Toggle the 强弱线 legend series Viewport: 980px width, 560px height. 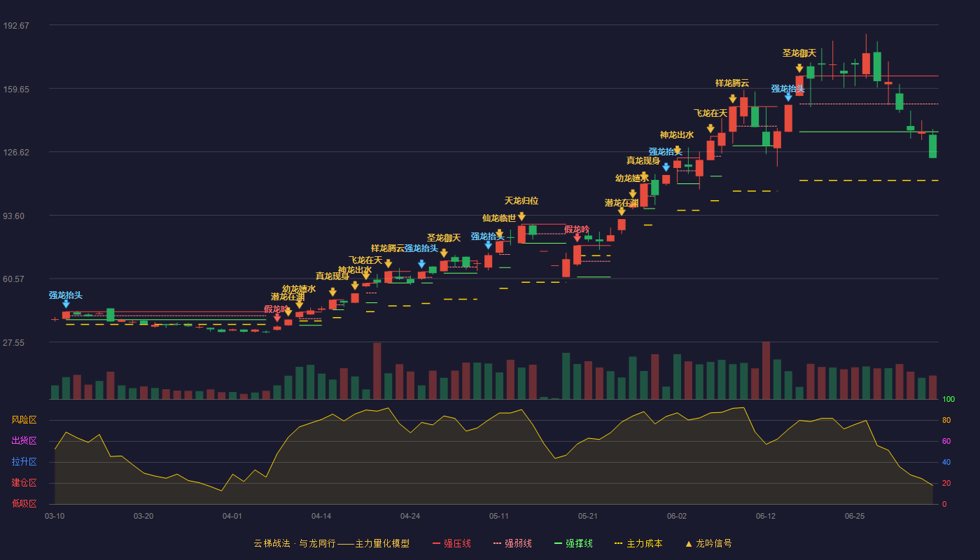pos(512,543)
